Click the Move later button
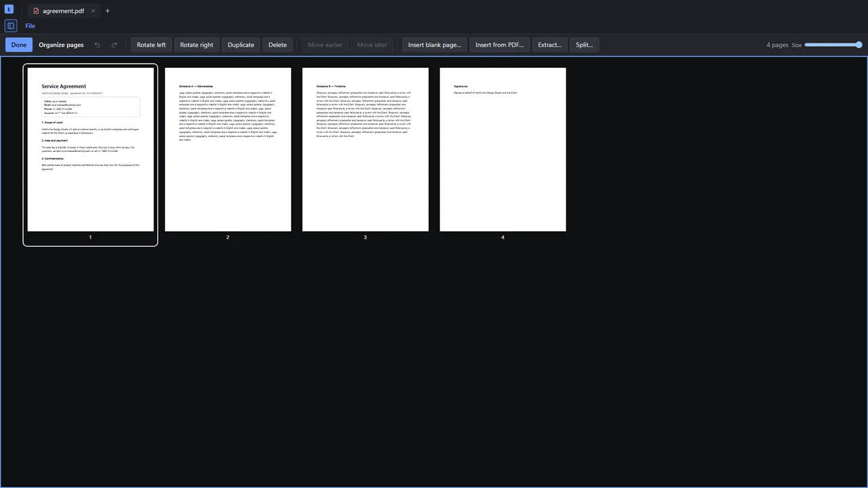Image resolution: width=868 pixels, height=488 pixels. pyautogui.click(x=372, y=45)
